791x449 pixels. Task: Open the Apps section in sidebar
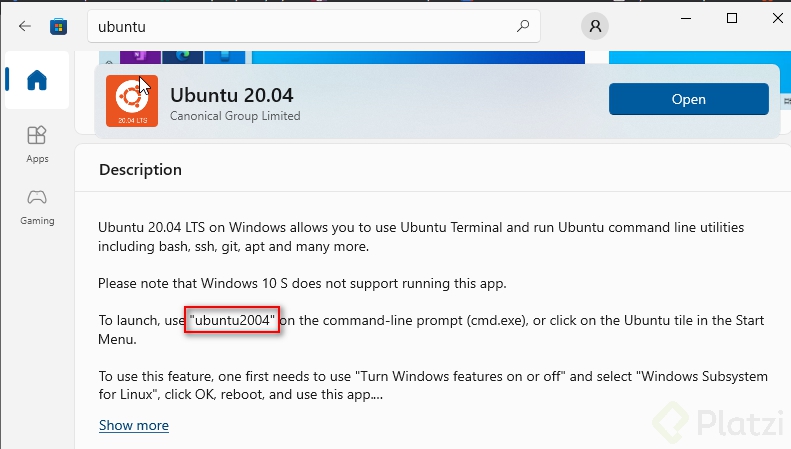click(37, 144)
